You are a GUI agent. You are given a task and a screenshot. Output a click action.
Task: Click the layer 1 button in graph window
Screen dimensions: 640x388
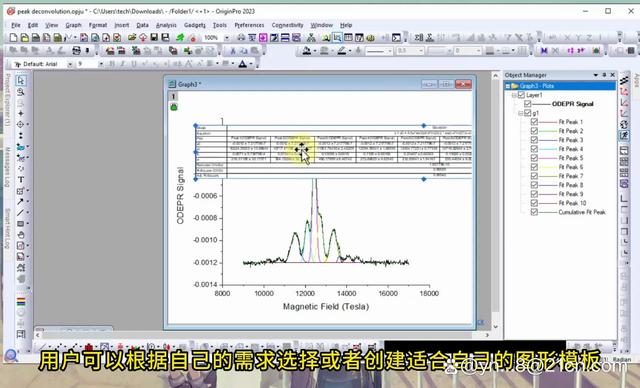[173, 96]
